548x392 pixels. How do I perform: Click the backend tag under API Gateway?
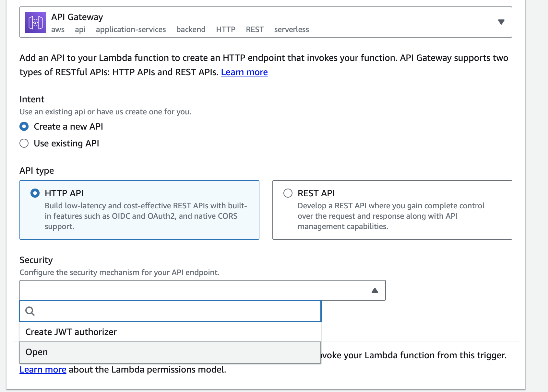pos(191,29)
